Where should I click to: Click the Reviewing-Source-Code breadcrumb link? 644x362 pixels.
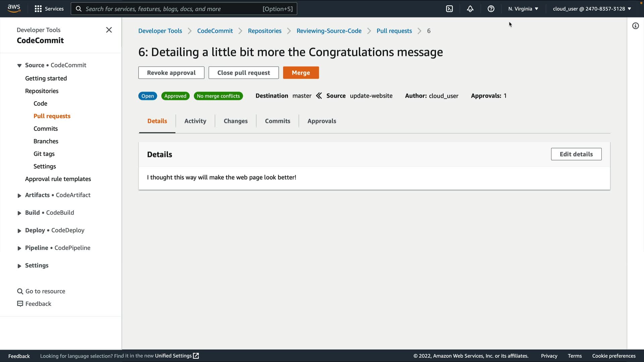click(x=329, y=31)
